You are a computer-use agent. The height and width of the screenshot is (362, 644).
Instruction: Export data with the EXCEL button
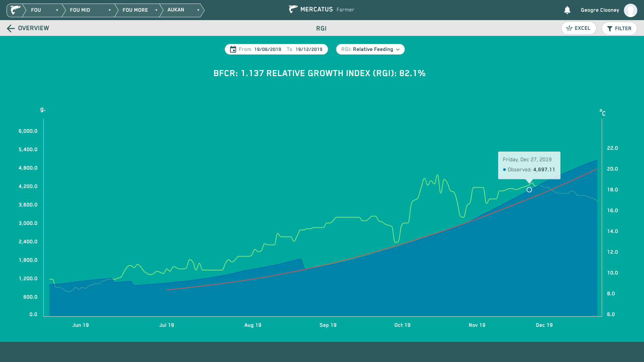579,28
